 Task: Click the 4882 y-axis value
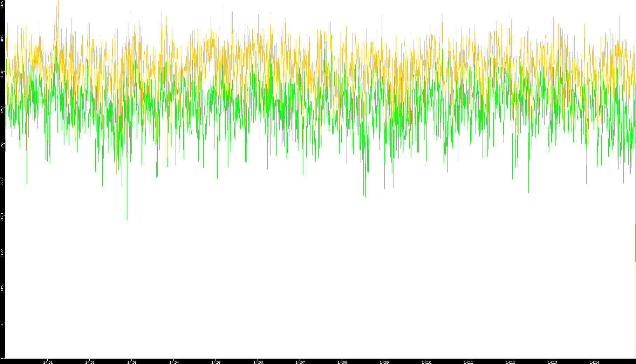pos(2,37)
